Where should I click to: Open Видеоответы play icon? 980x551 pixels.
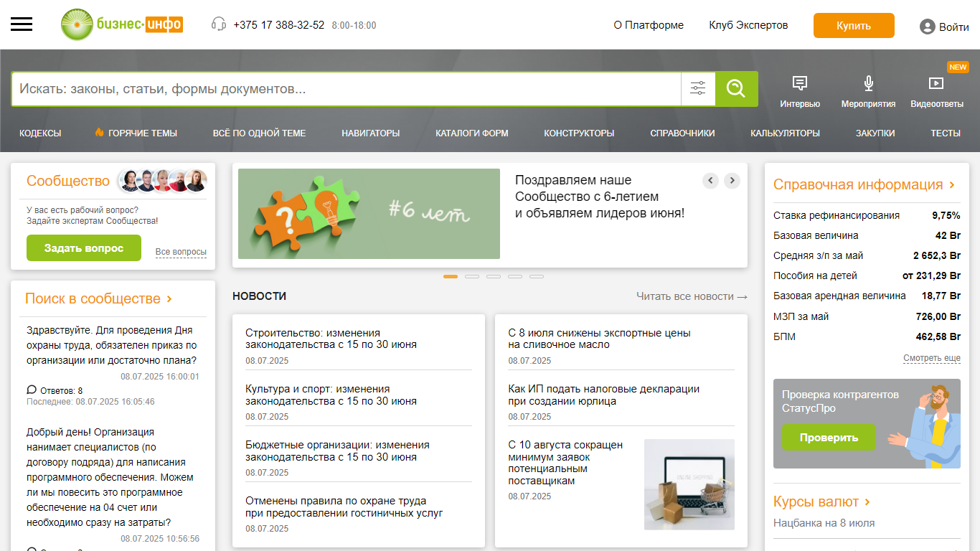pos(936,83)
